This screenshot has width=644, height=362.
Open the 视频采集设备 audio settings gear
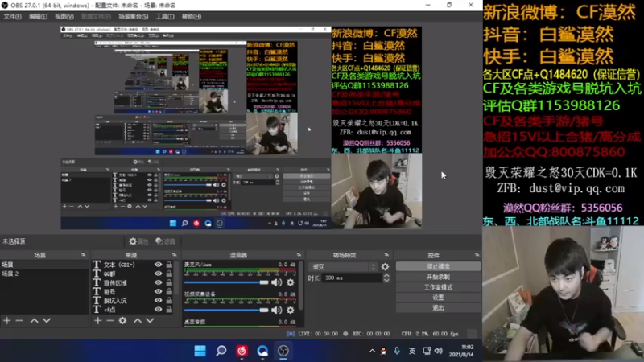pyautogui.click(x=291, y=311)
